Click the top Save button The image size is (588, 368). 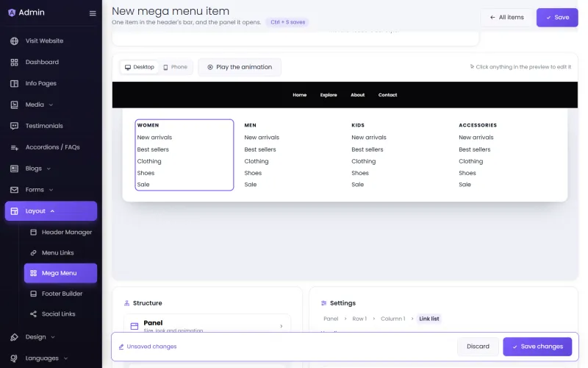pos(557,17)
